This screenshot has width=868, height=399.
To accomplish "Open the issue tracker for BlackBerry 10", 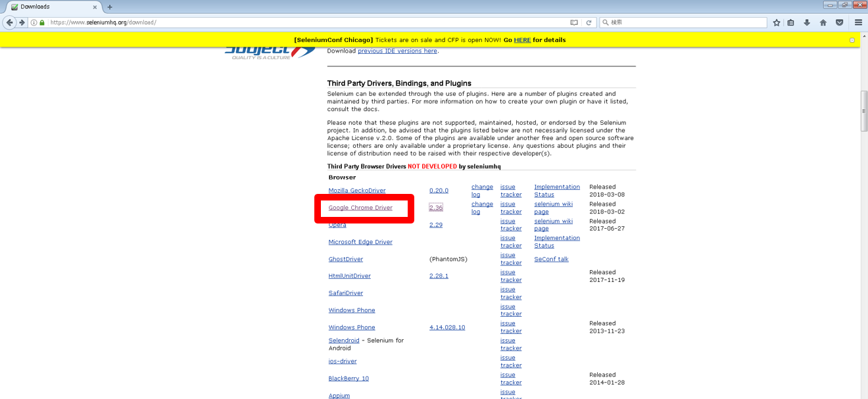I will [x=511, y=379].
